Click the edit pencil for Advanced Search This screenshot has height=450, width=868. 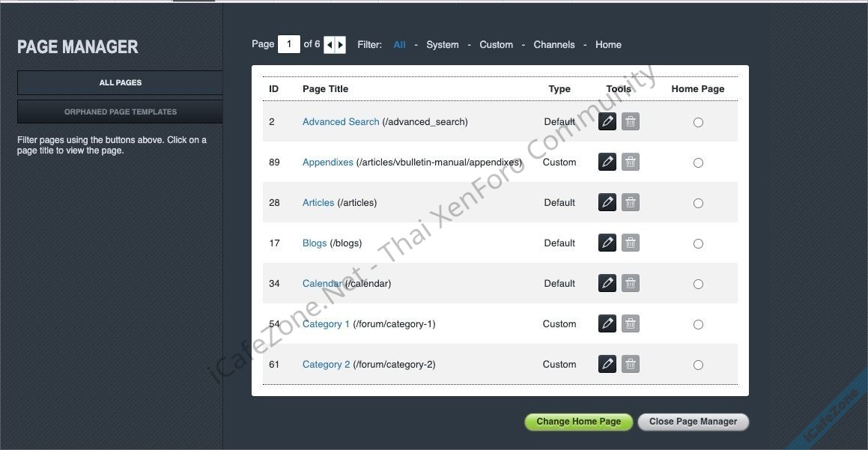click(607, 122)
